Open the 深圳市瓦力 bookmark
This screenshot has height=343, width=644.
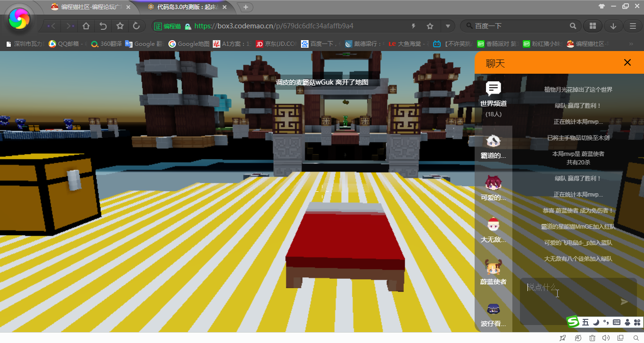[25, 44]
